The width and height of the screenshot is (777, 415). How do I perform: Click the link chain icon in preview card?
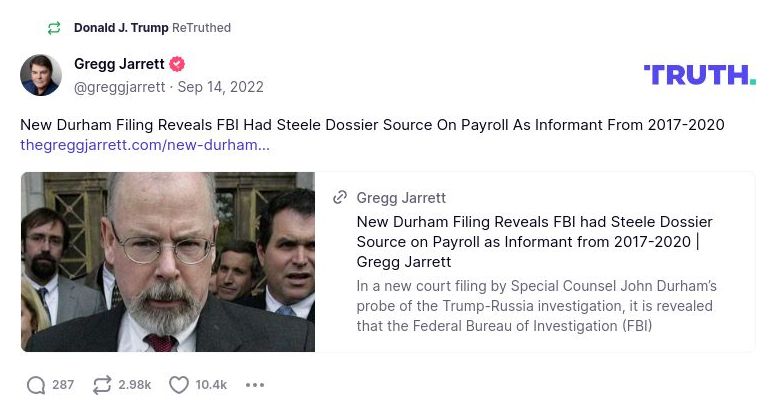340,198
